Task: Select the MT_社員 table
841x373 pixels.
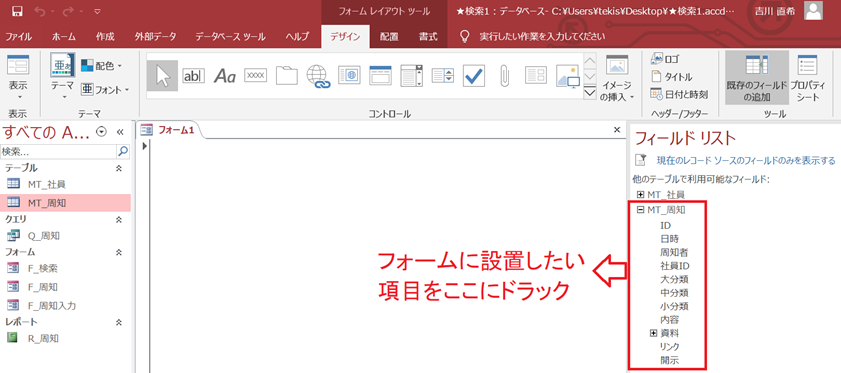Action: [65, 184]
